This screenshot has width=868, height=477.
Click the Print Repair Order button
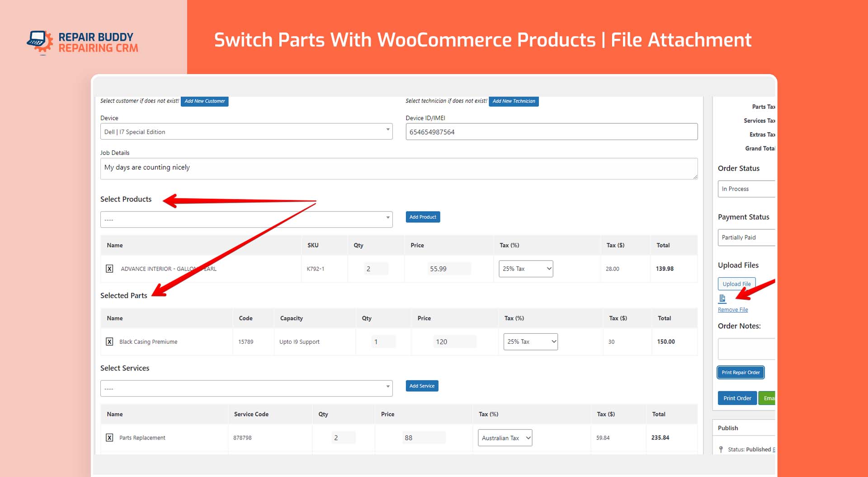pyautogui.click(x=741, y=372)
